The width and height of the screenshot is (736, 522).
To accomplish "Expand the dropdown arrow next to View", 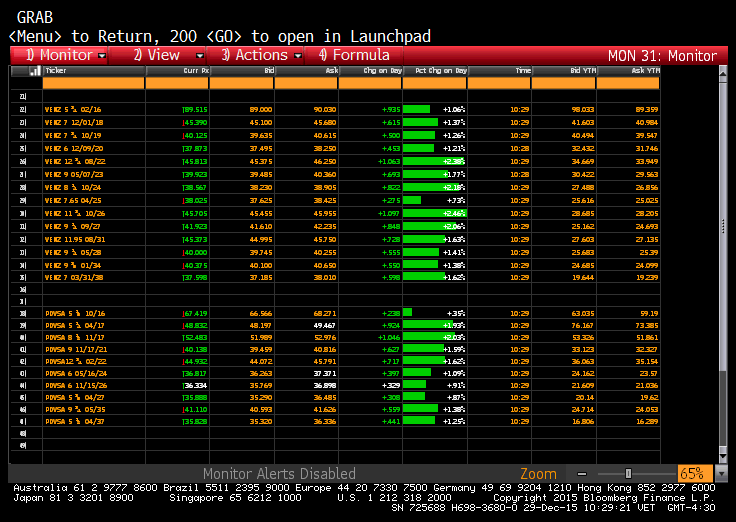I will pyautogui.click(x=200, y=56).
